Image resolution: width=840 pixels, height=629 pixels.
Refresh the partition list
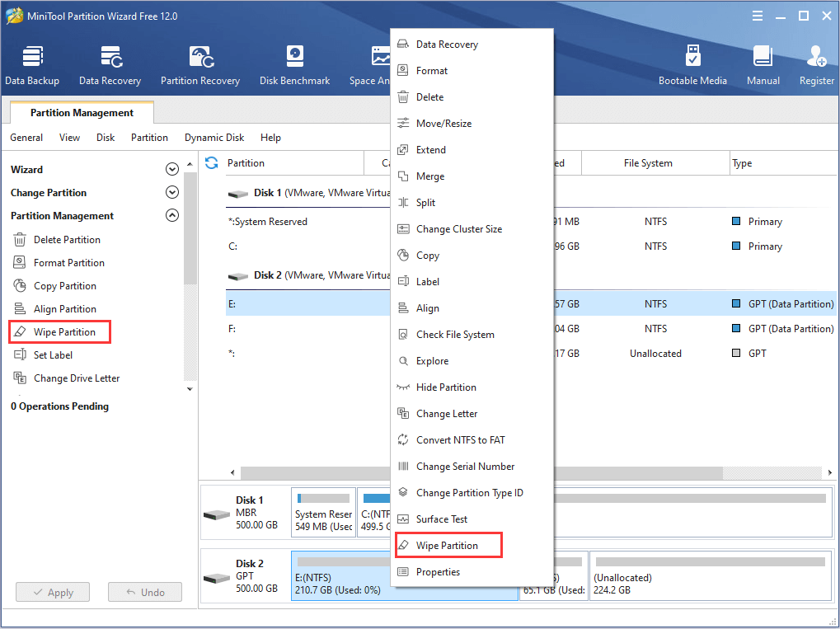tap(212, 163)
